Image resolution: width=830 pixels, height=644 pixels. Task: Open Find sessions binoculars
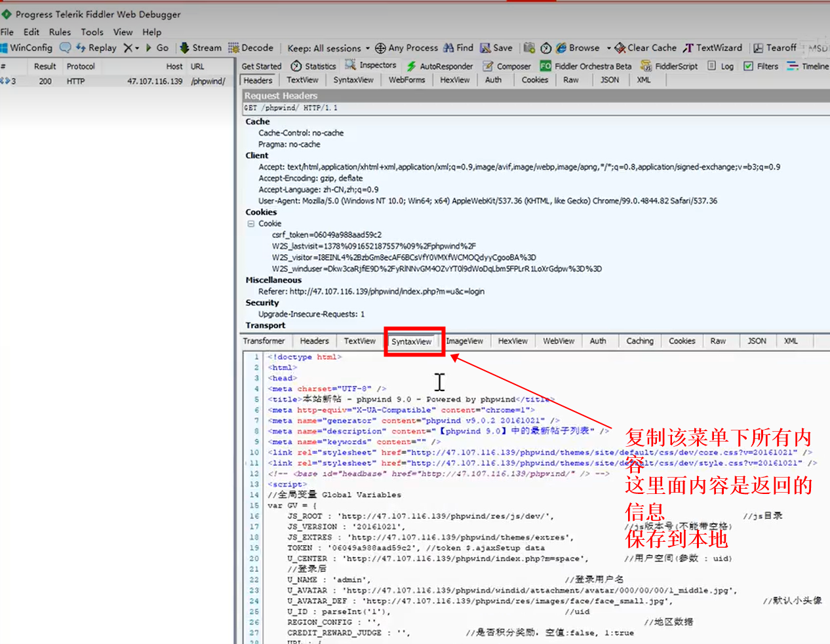tap(458, 48)
